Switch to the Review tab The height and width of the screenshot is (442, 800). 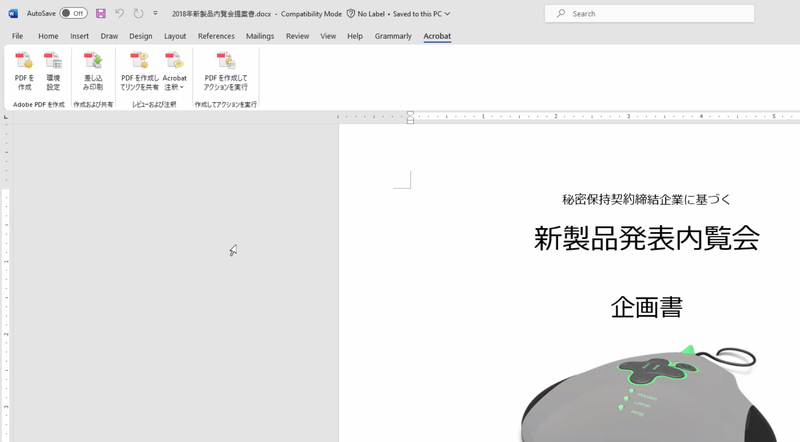297,36
